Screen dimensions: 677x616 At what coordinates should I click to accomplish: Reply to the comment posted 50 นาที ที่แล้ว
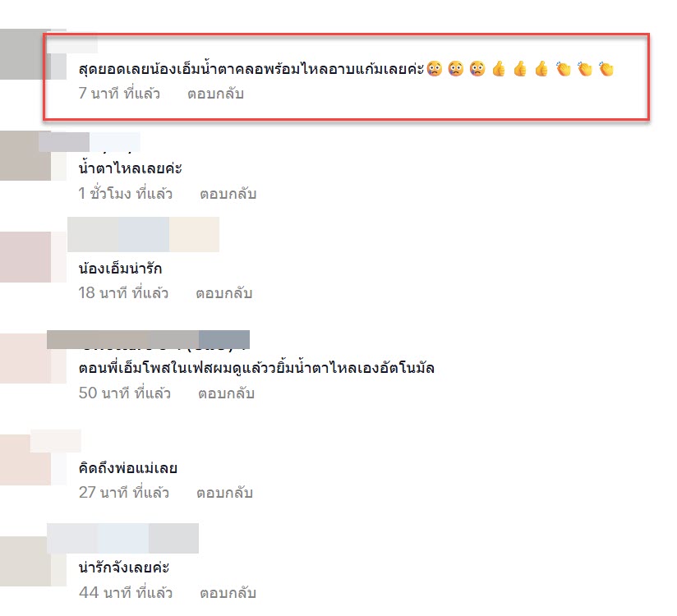(226, 393)
